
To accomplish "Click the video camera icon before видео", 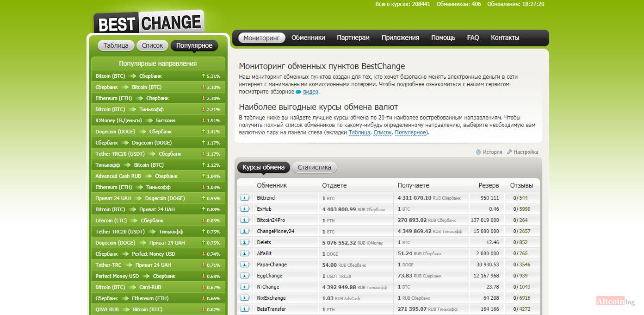I will [298, 92].
